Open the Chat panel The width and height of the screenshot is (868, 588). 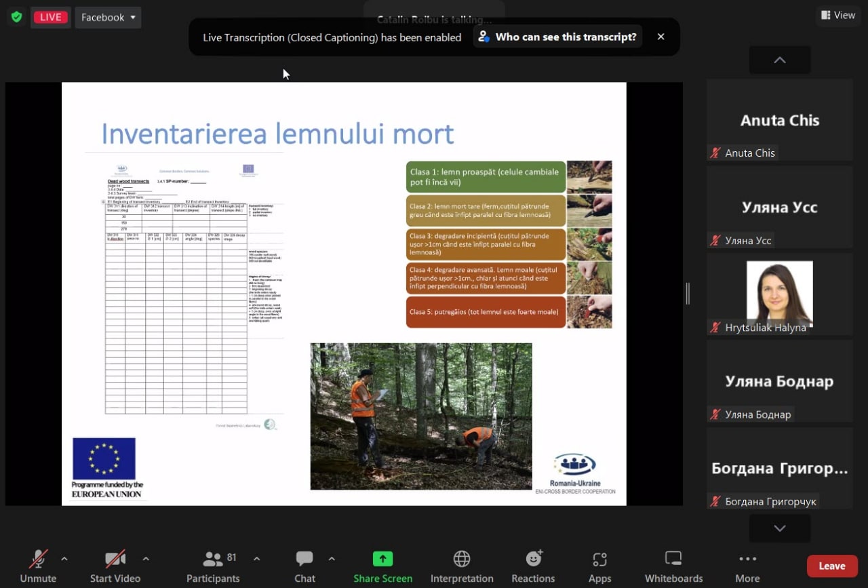304,566
